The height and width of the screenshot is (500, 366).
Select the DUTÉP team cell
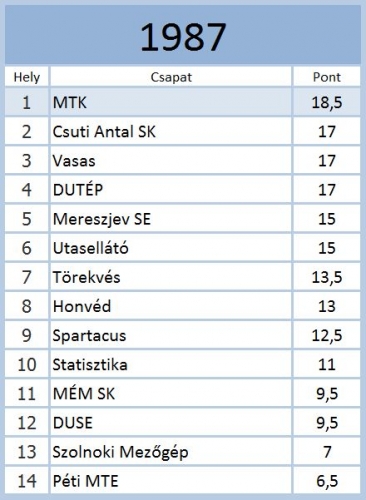coord(171,190)
